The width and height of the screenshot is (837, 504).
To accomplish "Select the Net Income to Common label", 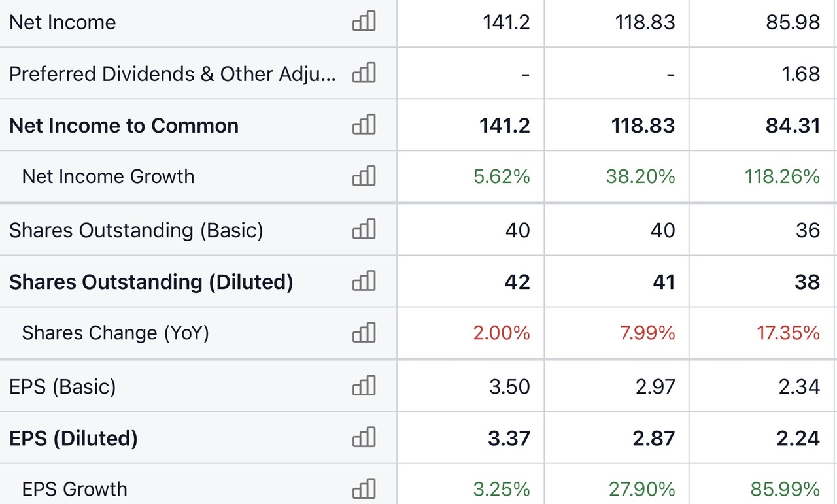I will point(124,126).
